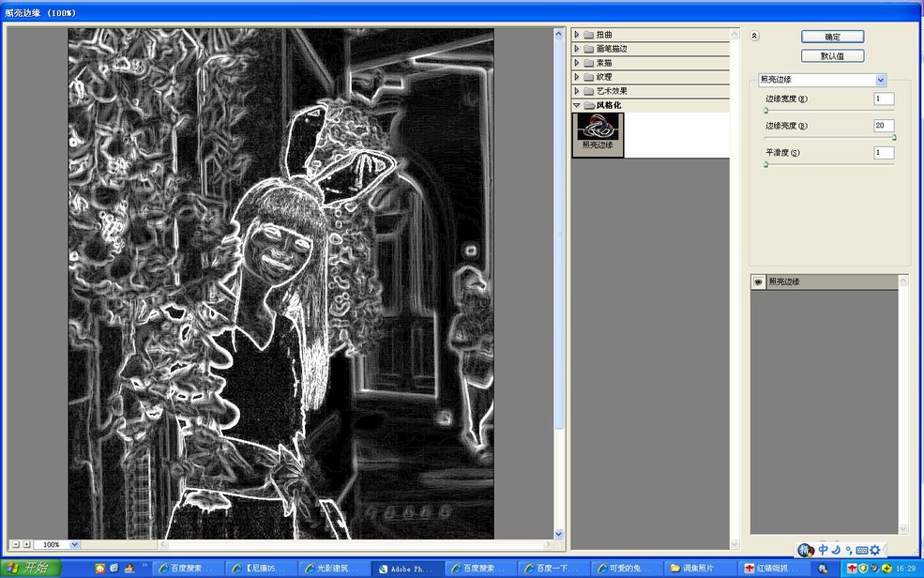
Task: Open the language bar 中 icon in tray
Action: pos(823,550)
